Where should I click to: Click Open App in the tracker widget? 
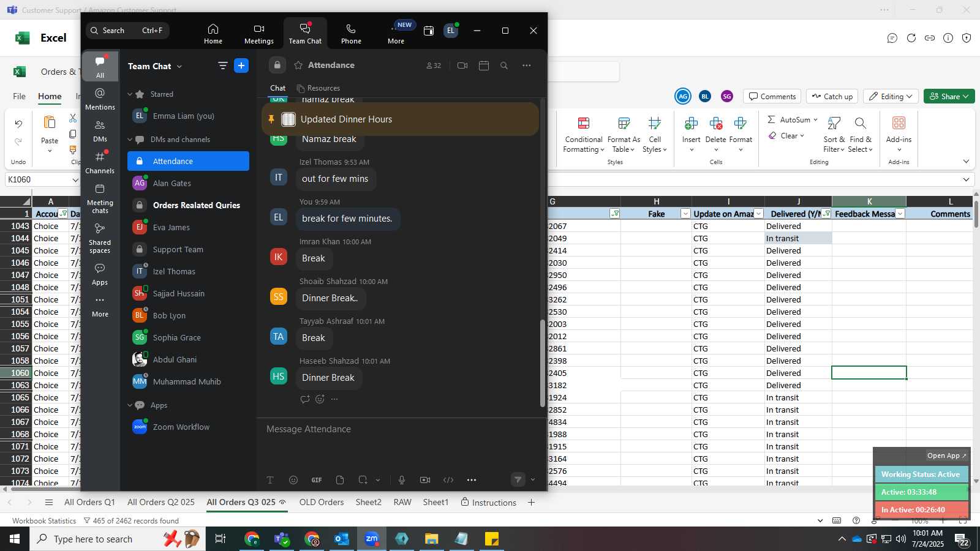click(x=946, y=455)
